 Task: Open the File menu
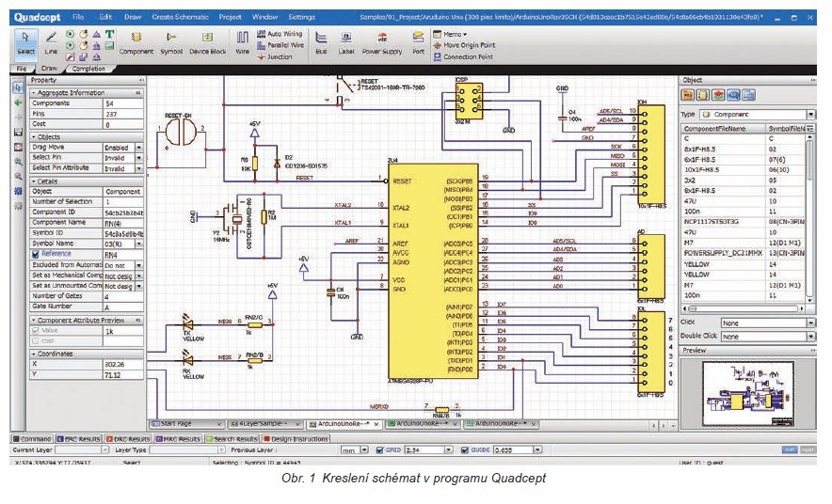(78, 17)
